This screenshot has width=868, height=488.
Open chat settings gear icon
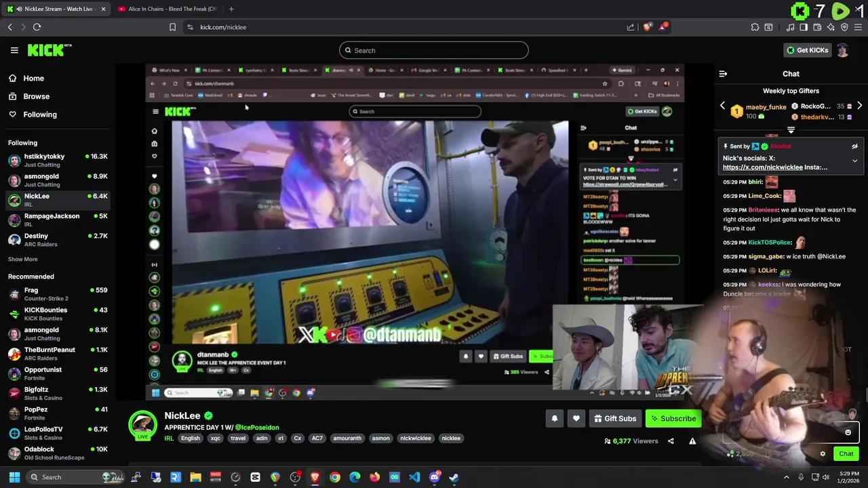[823, 454]
